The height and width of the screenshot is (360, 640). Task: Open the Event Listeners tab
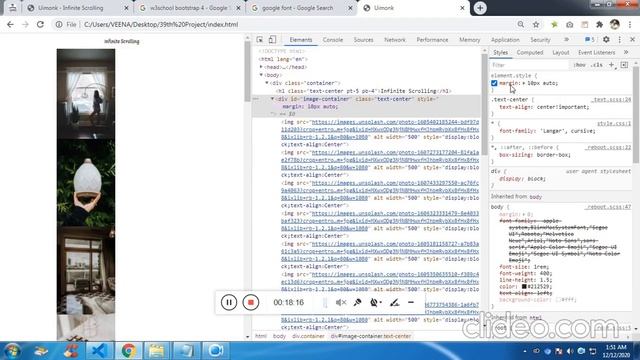coord(596,52)
